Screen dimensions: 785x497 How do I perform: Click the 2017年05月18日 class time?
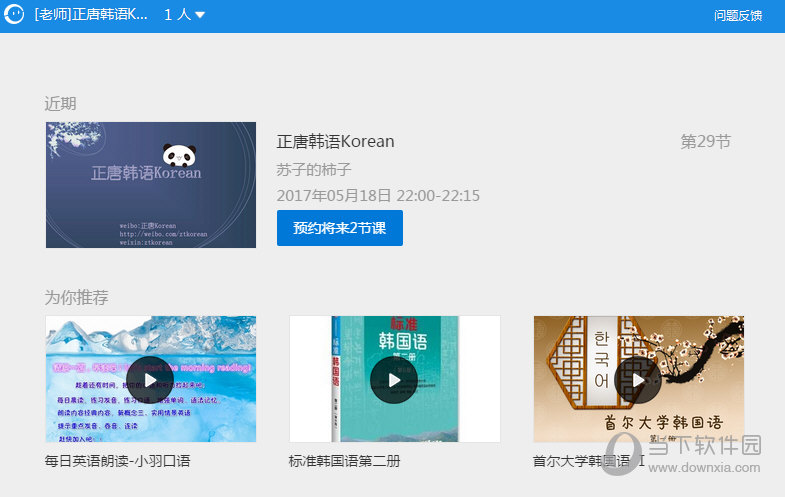tap(378, 195)
